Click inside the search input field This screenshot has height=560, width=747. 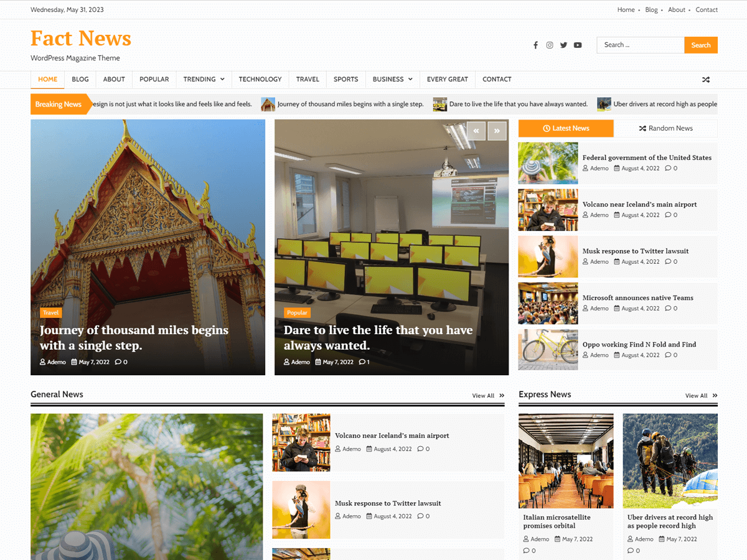[640, 45]
